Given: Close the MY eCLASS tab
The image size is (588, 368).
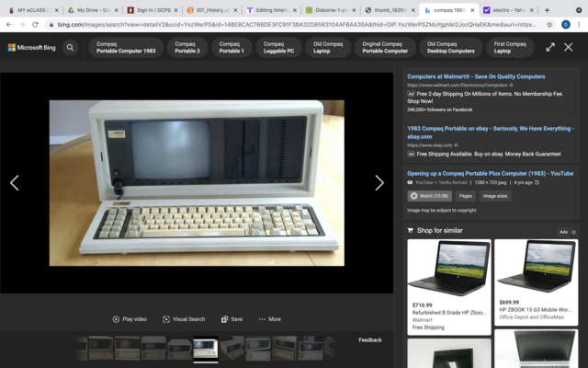Looking at the screenshot, I should point(57,10).
